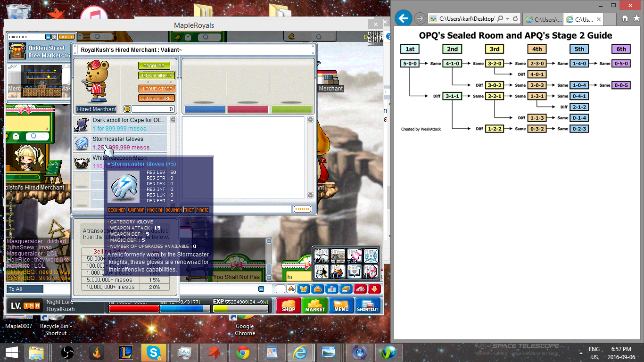Image resolution: width=644 pixels, height=362 pixels.
Task: Click the LEAVE STORE button
Action: tap(157, 89)
